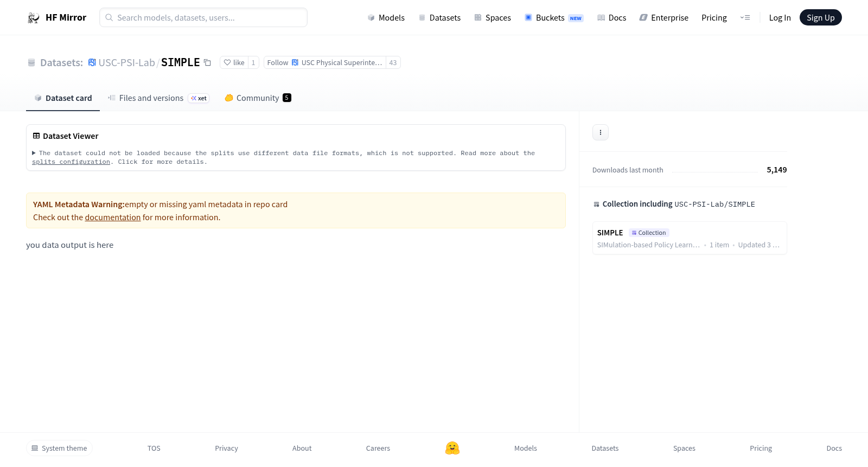Open the Community tab
This screenshot has height=467, width=868.
258,98
